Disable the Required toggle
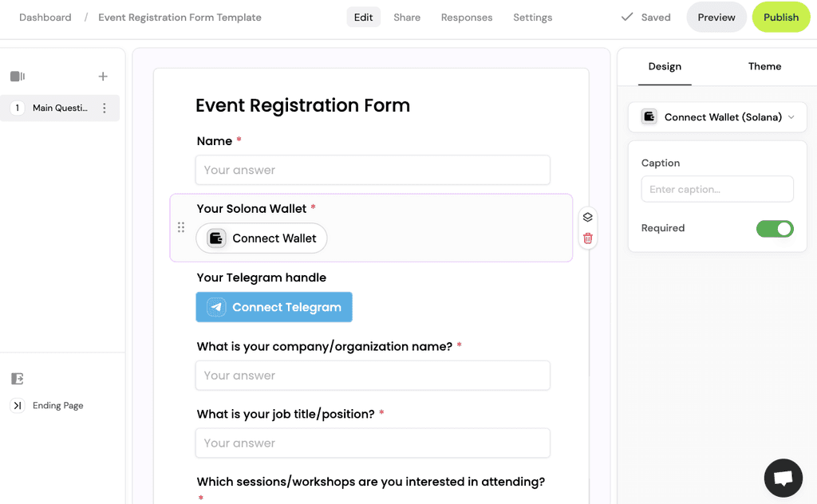 point(774,229)
